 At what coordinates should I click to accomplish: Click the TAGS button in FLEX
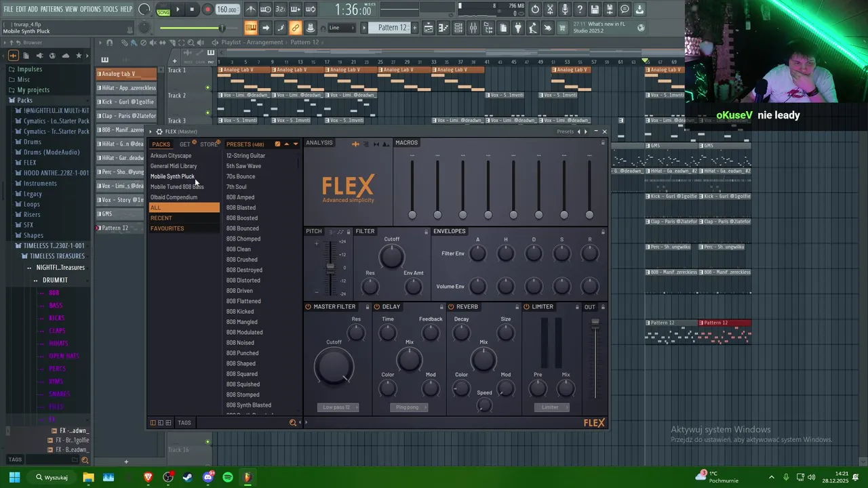(184, 423)
